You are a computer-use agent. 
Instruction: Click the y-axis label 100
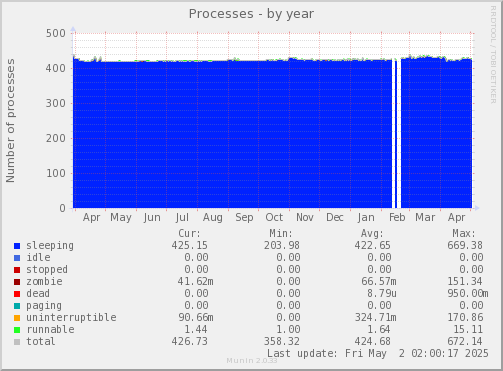(56, 173)
